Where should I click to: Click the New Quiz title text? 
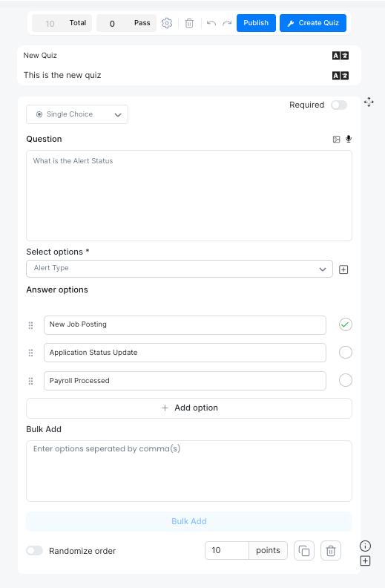point(40,56)
